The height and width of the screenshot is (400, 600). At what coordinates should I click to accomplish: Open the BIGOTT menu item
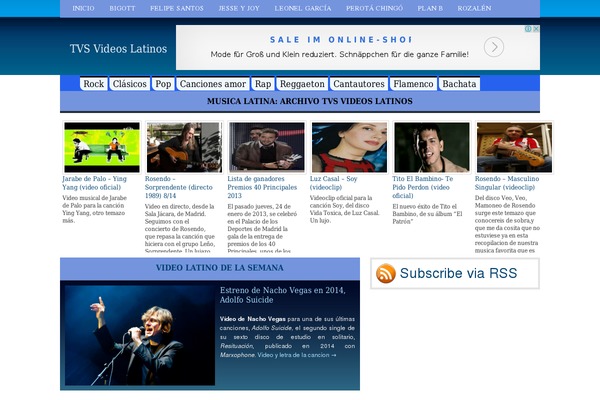[122, 8]
